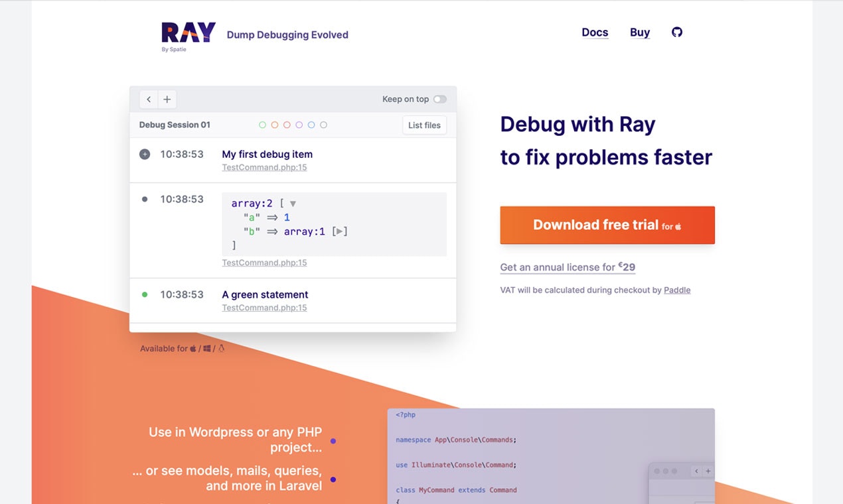Toggle the green color filter circle
This screenshot has width=843, height=504.
[262, 124]
